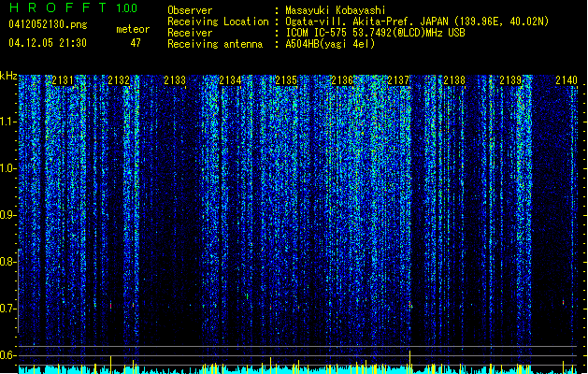Click the meteor label
The height and width of the screenshot is (374, 588).
(133, 29)
